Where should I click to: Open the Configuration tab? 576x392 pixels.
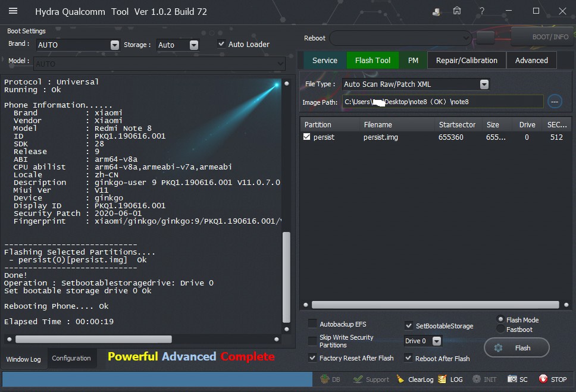pos(71,358)
